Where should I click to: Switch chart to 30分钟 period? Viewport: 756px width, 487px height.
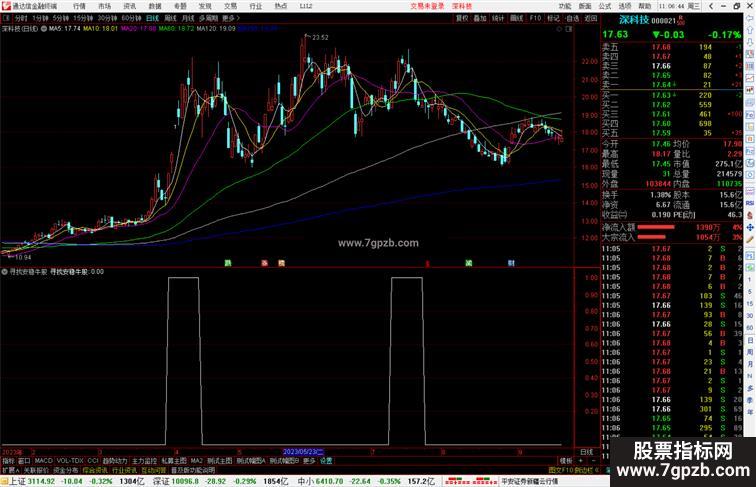tap(107, 18)
